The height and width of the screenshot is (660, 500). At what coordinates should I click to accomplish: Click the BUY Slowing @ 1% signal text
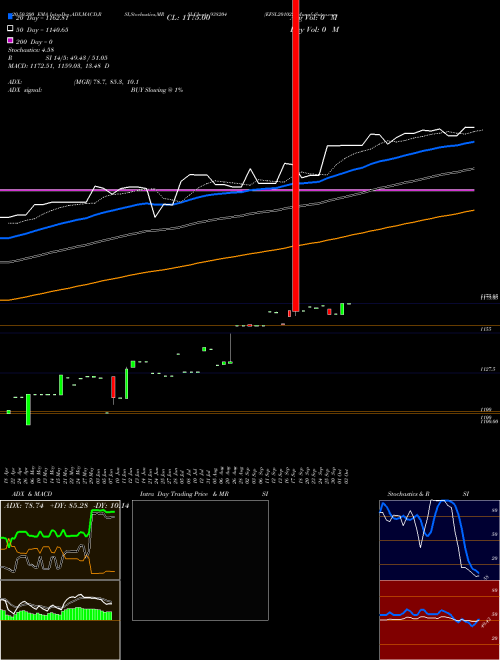(157, 90)
